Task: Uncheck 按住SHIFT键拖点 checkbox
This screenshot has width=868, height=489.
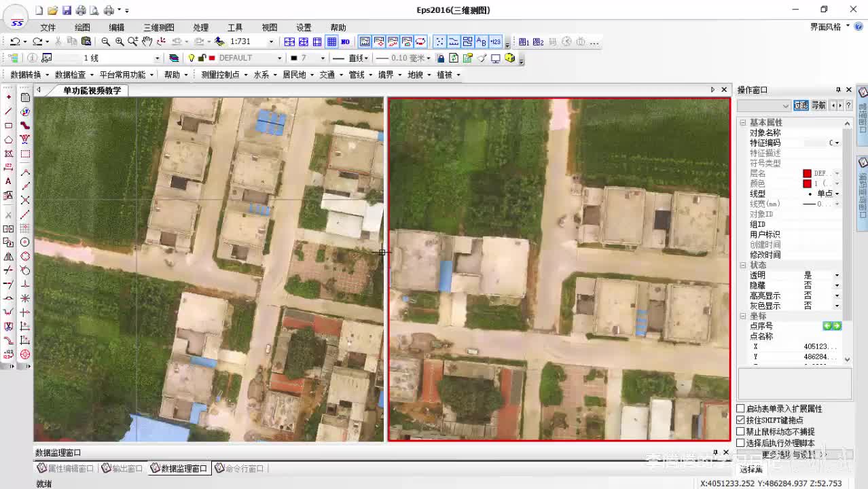Action: 740,420
